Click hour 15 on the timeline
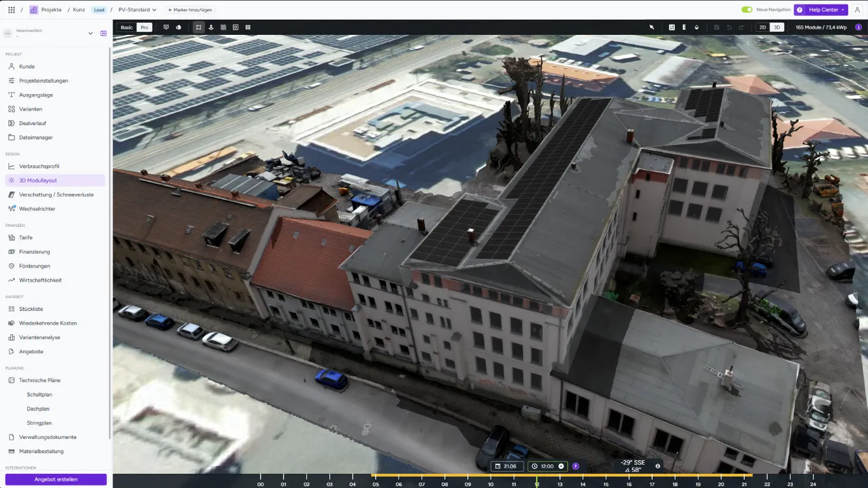 coord(606,484)
